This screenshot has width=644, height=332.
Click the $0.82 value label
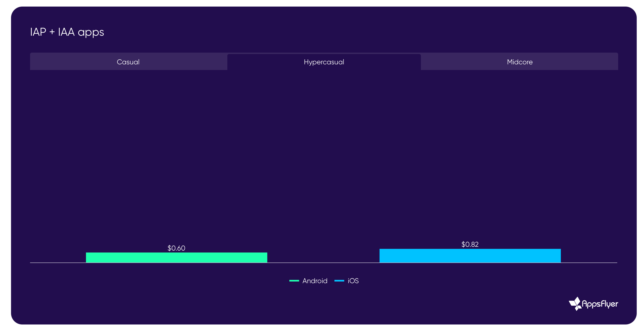[470, 244]
